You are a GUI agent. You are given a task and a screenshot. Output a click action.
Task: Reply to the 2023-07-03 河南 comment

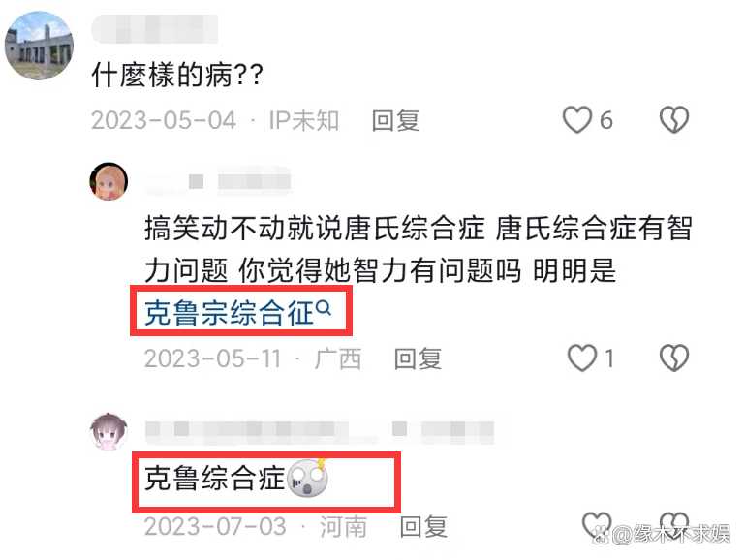pos(423,527)
